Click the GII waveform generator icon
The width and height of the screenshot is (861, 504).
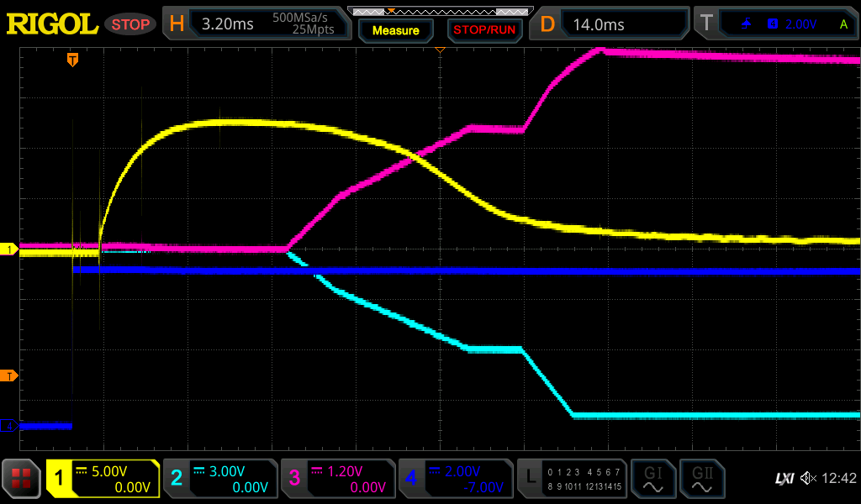coord(701,479)
